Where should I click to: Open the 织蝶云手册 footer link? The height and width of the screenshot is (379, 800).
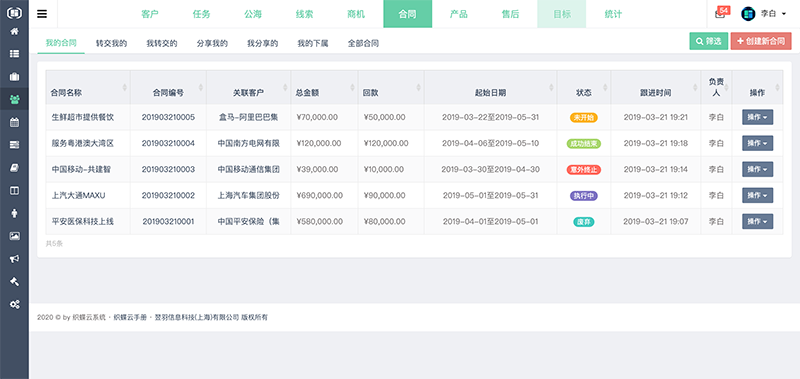tap(130, 317)
